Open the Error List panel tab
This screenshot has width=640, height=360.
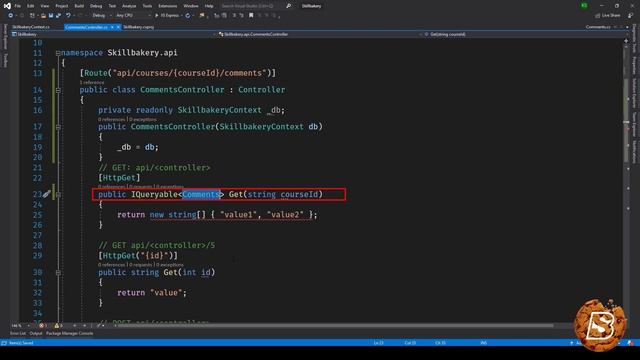point(18,333)
